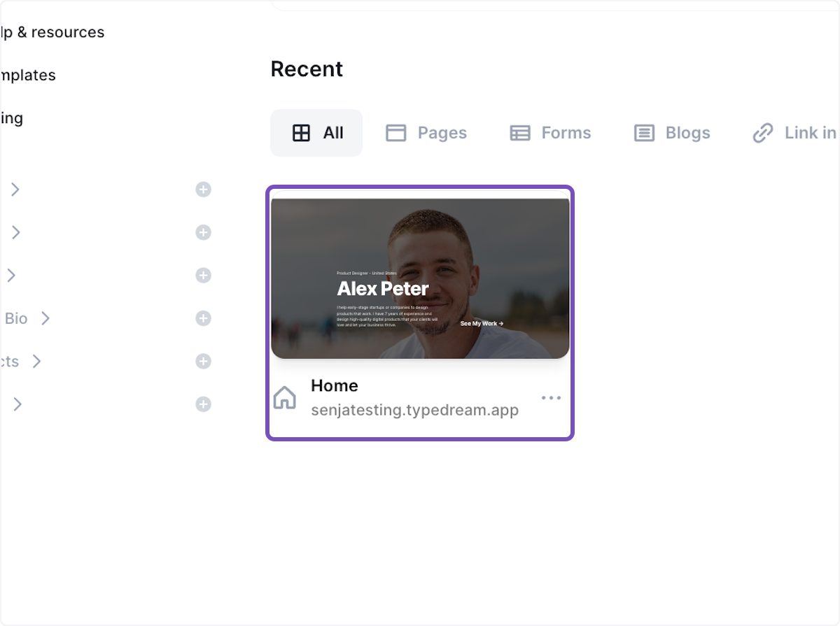The image size is (840, 626).
Task: Expand the topmost sidebar chevron
Action: [14, 189]
